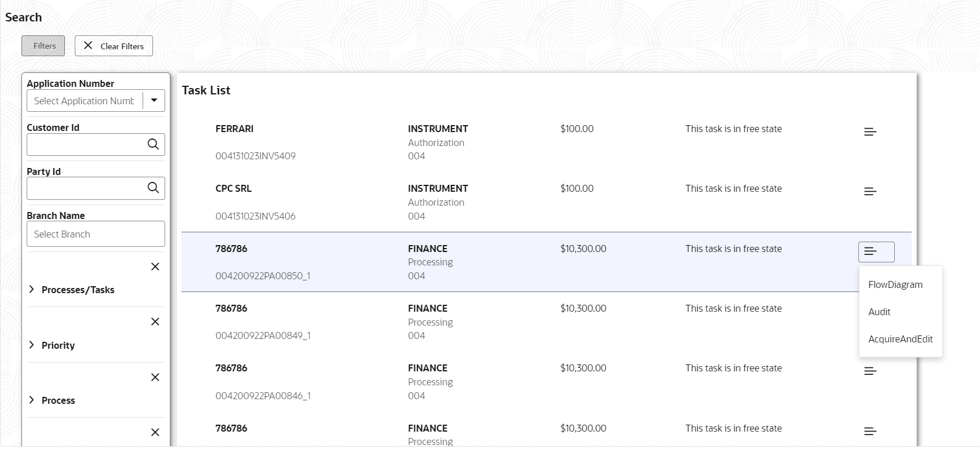
Task: Open the action menu for task 004200922PA00846_1
Action: (x=870, y=371)
